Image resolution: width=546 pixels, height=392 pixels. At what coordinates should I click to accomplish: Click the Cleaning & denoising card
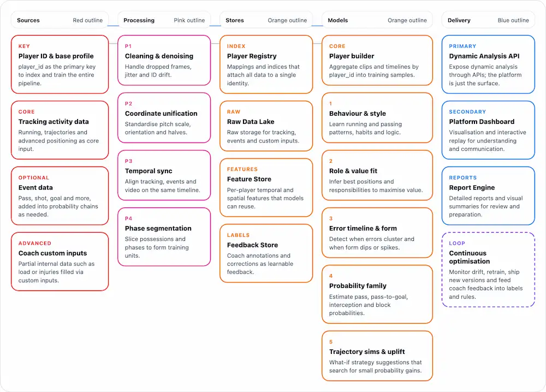click(x=164, y=60)
